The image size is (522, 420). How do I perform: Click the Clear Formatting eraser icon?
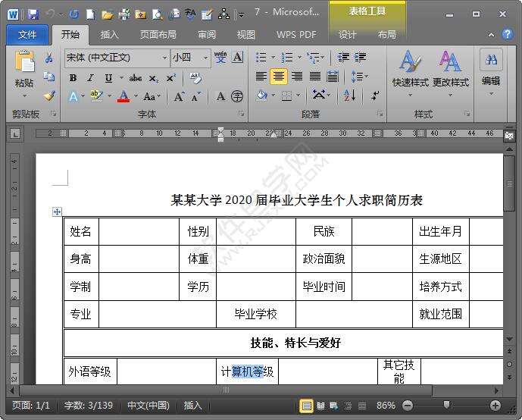195,78
